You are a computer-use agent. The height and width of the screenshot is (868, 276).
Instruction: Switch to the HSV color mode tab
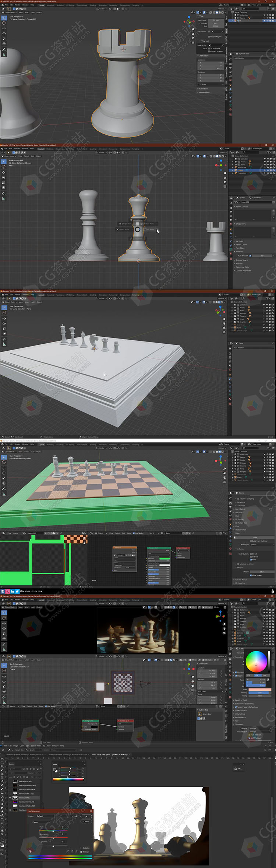tap(258, 675)
